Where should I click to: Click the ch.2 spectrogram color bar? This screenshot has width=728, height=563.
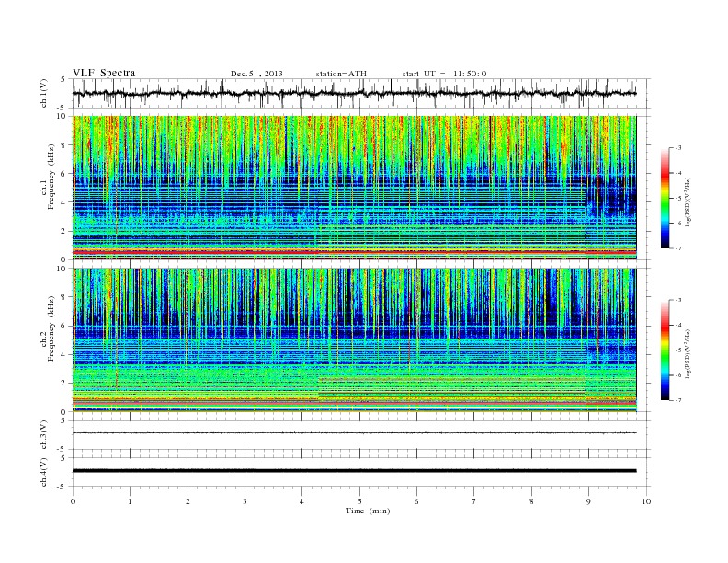[x=665, y=350]
